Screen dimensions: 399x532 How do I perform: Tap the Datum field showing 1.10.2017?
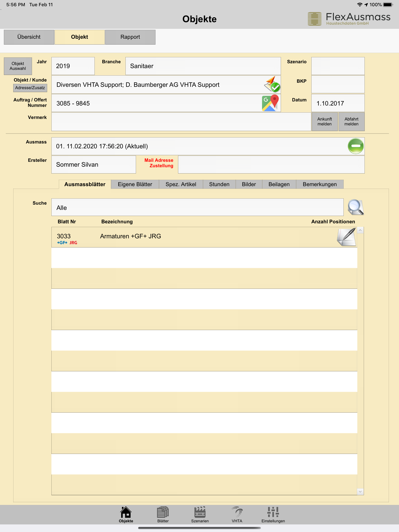tap(338, 103)
